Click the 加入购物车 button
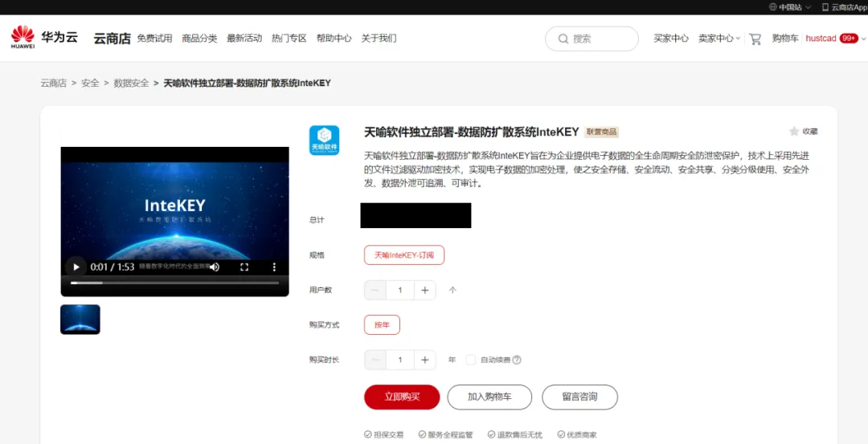This screenshot has height=444, width=868. tap(489, 397)
